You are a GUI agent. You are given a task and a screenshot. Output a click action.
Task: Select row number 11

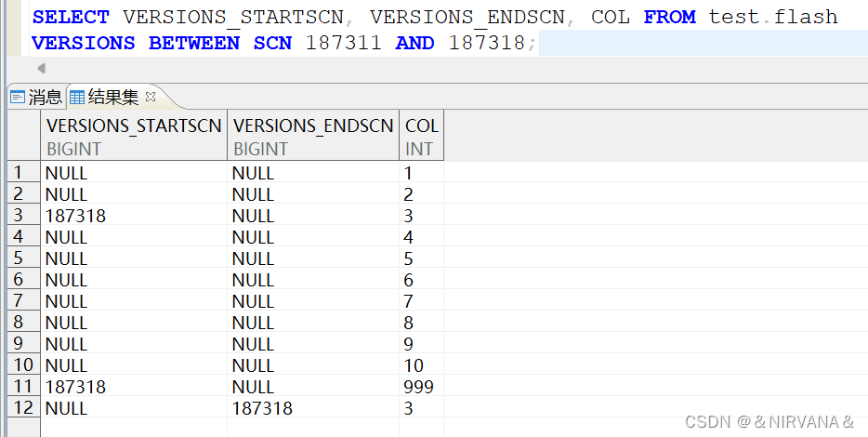(x=23, y=387)
